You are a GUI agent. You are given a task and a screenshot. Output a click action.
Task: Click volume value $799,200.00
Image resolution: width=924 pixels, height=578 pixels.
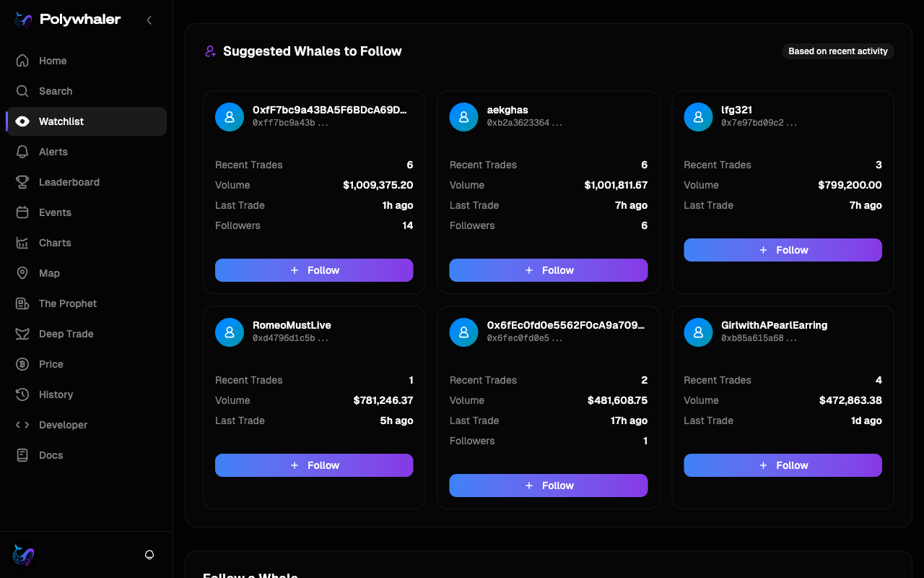(x=850, y=185)
